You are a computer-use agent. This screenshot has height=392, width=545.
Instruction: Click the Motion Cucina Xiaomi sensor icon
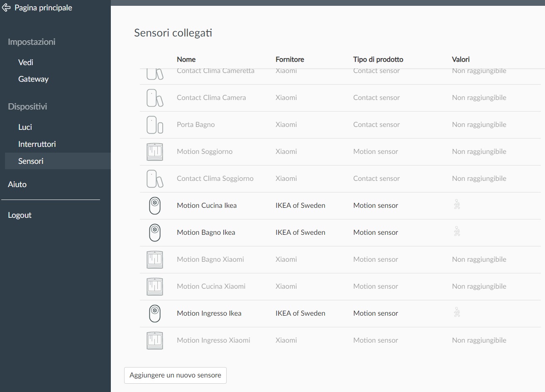point(154,286)
